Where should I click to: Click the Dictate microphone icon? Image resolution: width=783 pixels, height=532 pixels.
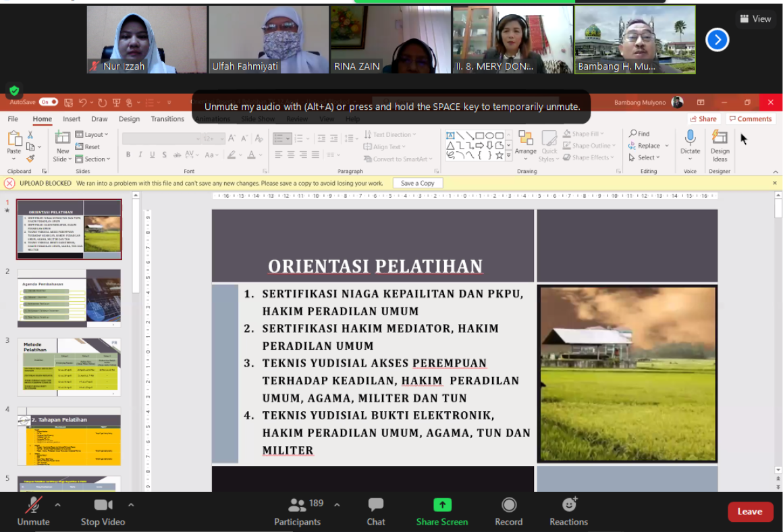pyautogui.click(x=690, y=138)
